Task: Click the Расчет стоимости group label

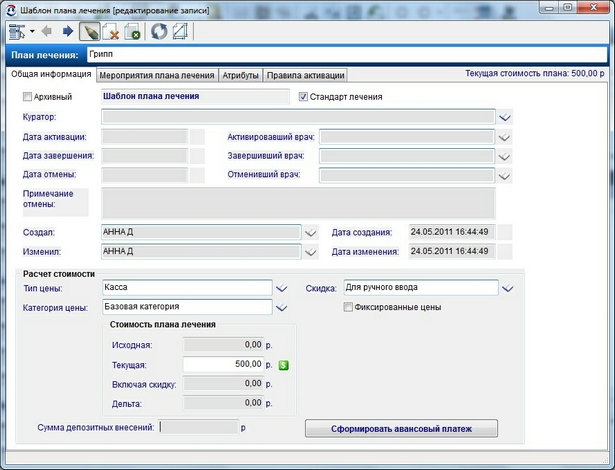Action: point(59,274)
